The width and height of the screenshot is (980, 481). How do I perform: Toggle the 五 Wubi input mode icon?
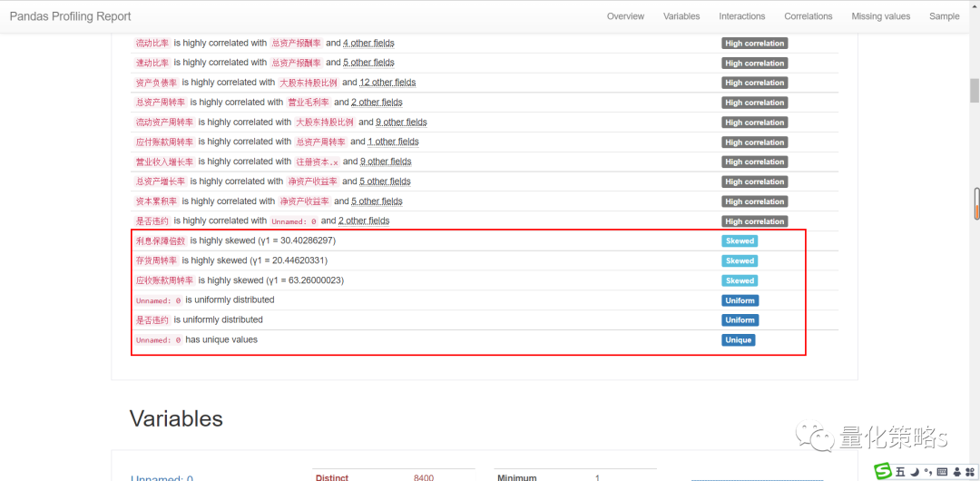pyautogui.click(x=900, y=471)
